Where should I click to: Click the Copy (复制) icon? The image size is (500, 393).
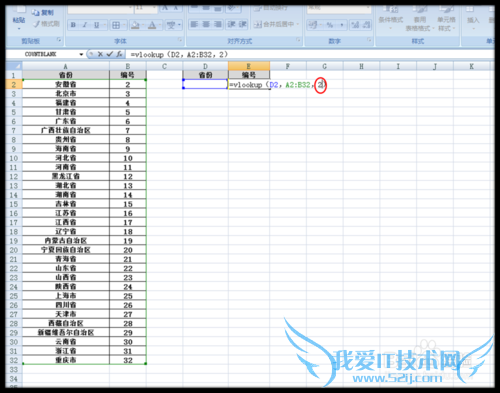point(35,13)
